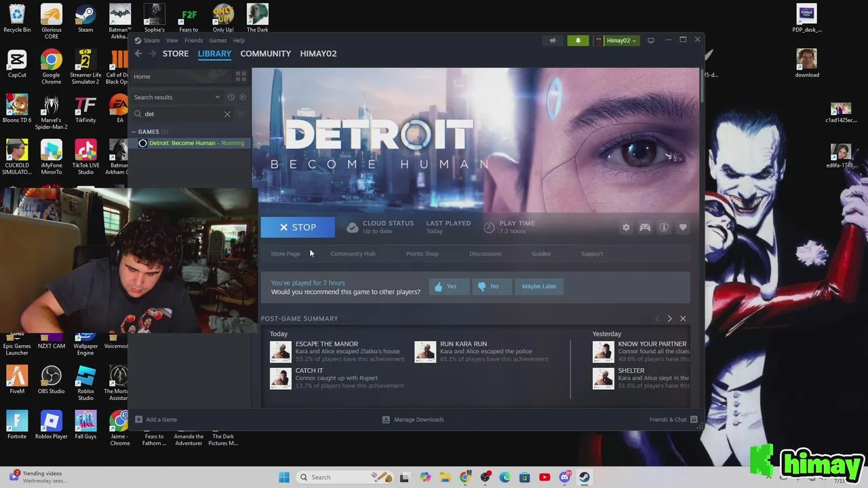
Task: Open the HIMAY02 profile tab
Action: click(x=318, y=54)
